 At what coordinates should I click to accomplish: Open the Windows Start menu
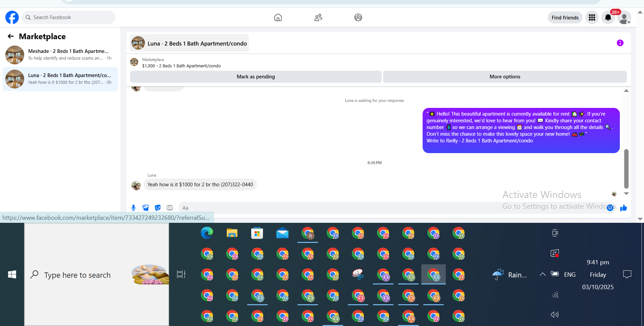[12, 275]
